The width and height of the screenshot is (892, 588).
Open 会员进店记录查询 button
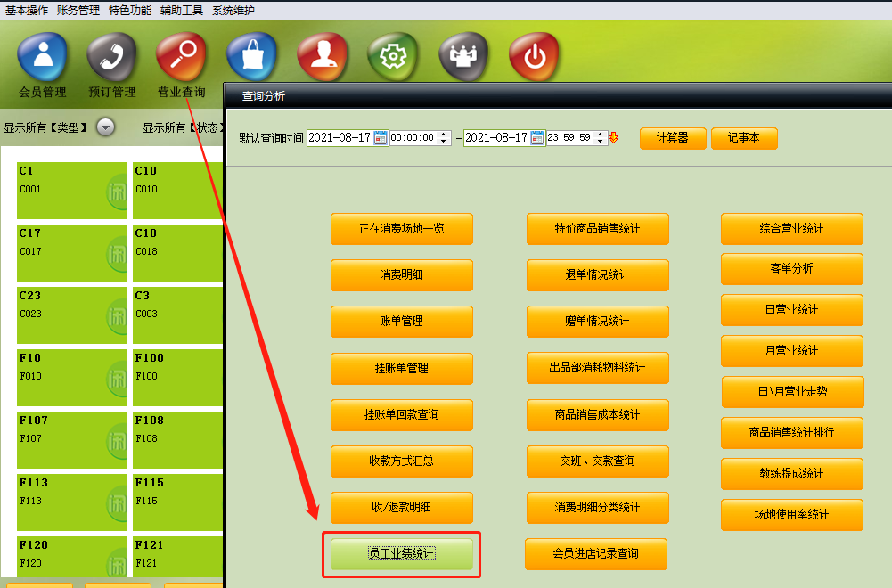[x=595, y=554]
